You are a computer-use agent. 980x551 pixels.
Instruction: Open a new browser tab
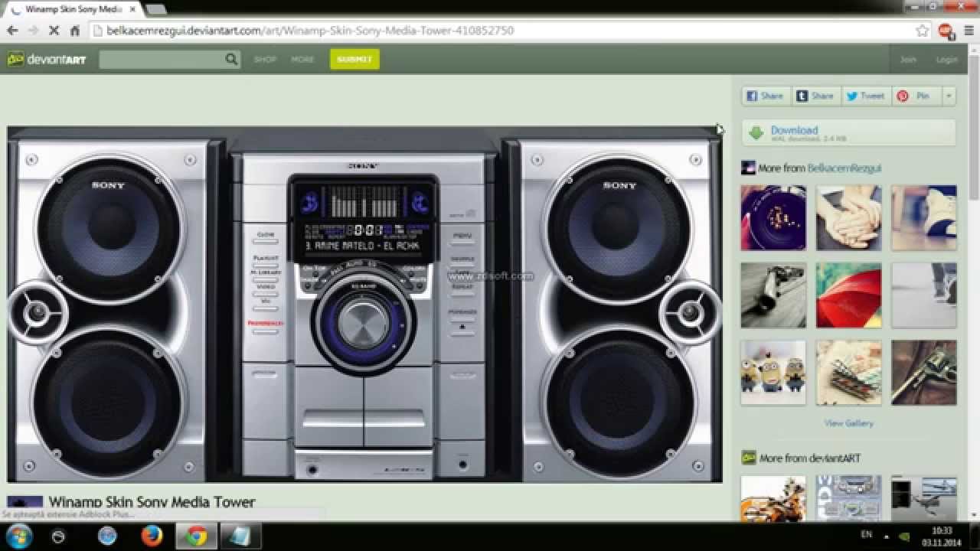pyautogui.click(x=156, y=9)
